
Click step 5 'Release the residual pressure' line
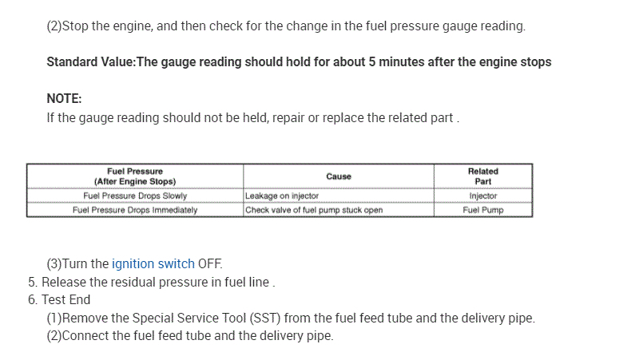coord(152,283)
